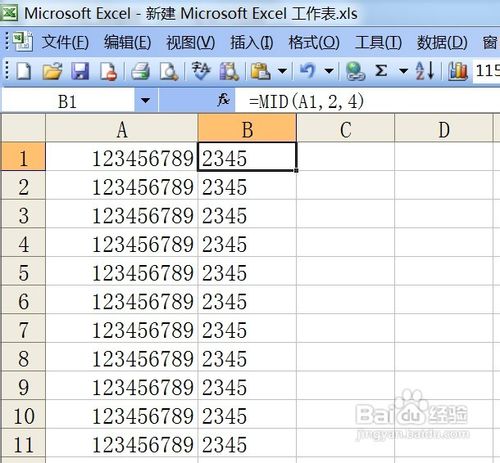Click cell A1 containing 123456789

tap(122, 157)
